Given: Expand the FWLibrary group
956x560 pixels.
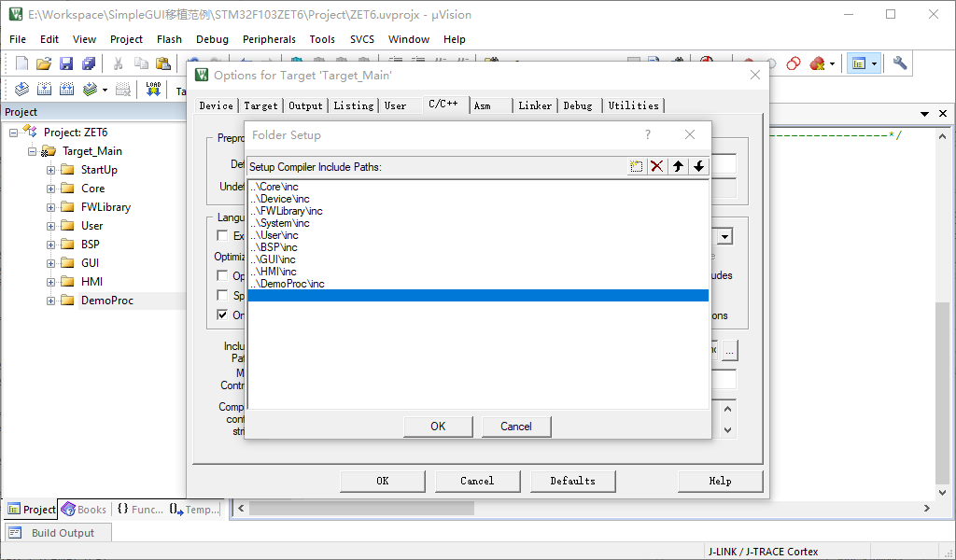Looking at the screenshot, I should (51, 207).
